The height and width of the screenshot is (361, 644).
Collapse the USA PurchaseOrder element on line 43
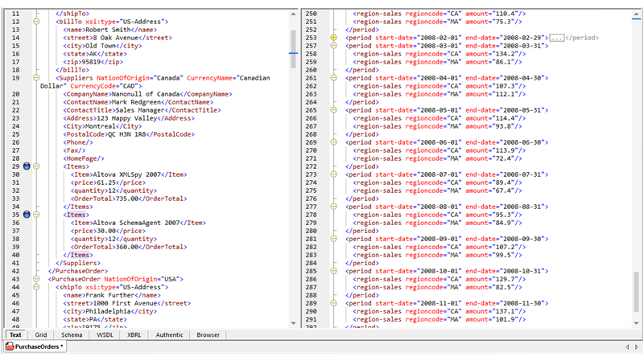click(x=36, y=279)
